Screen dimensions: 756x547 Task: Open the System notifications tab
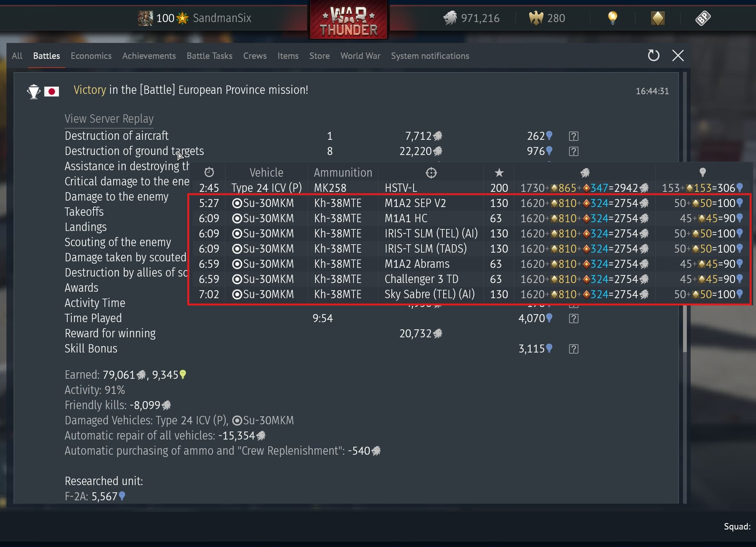tap(430, 56)
